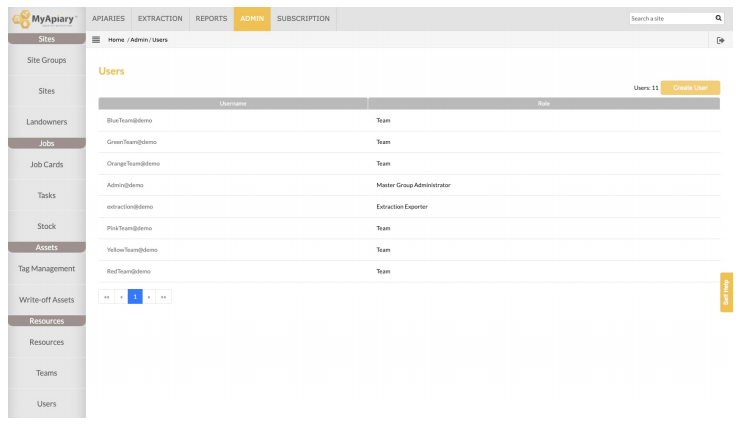Collapse the Assets section header
Viewport: 748px width, 426px height.
pos(47,247)
